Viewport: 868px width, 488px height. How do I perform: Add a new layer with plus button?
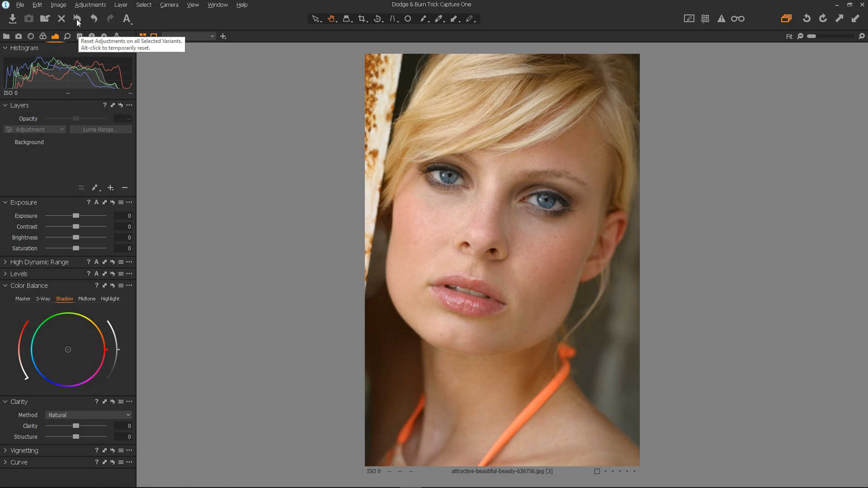point(110,188)
